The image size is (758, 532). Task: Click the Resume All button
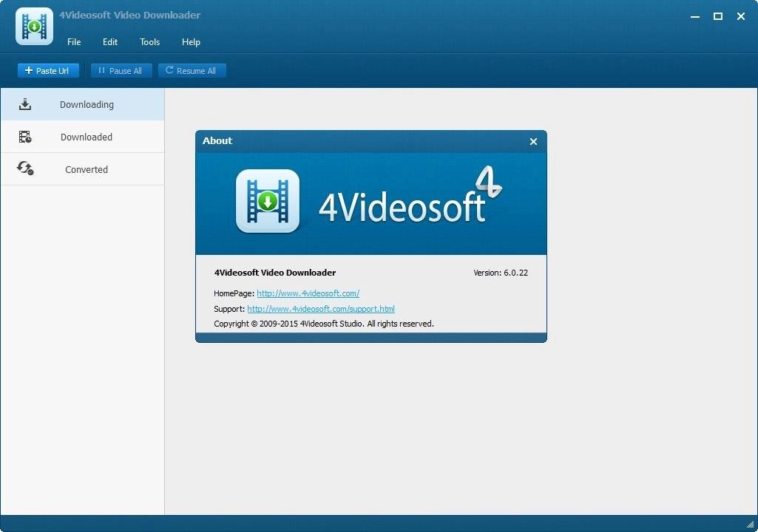pos(192,70)
